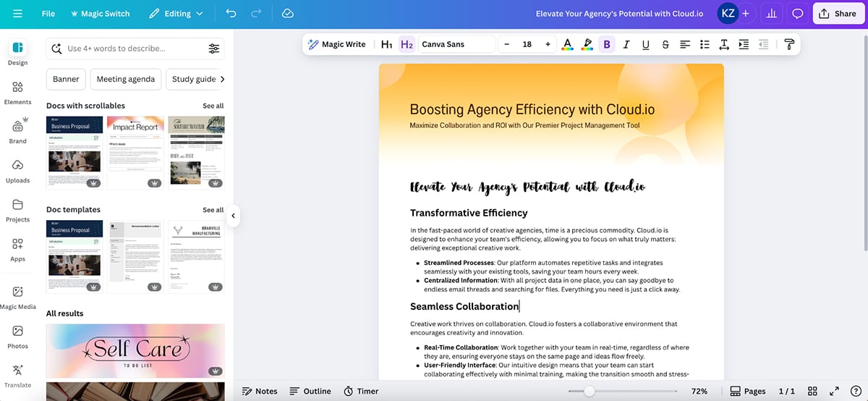Open the Apps sidebar tab
Image resolution: width=868 pixels, height=401 pixels.
tap(17, 249)
